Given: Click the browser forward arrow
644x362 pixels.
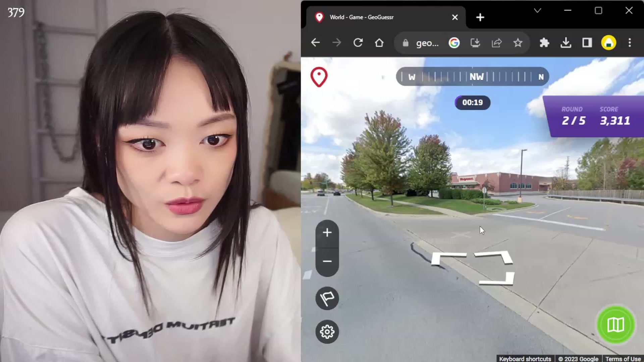Looking at the screenshot, I should 336,43.
